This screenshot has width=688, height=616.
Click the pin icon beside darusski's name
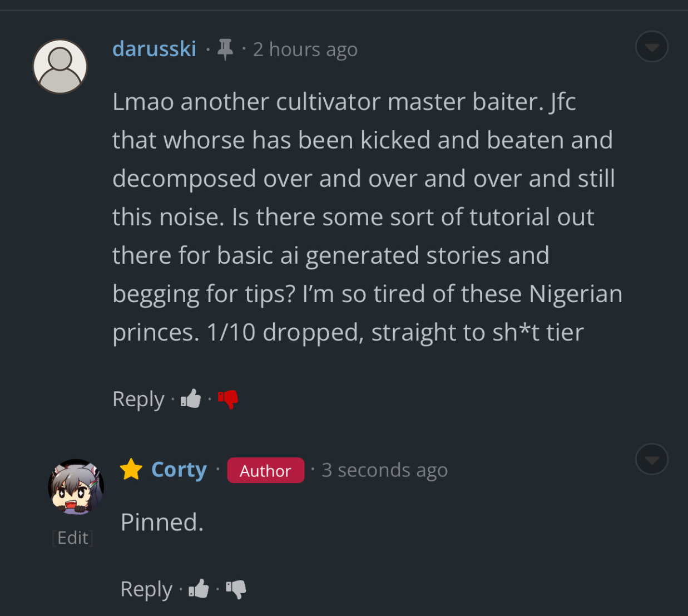click(x=225, y=50)
